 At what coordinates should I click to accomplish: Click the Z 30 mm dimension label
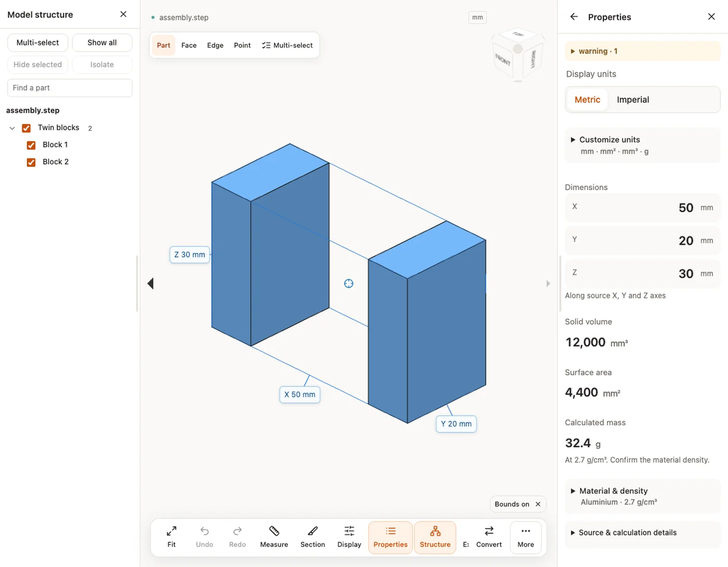click(x=190, y=254)
